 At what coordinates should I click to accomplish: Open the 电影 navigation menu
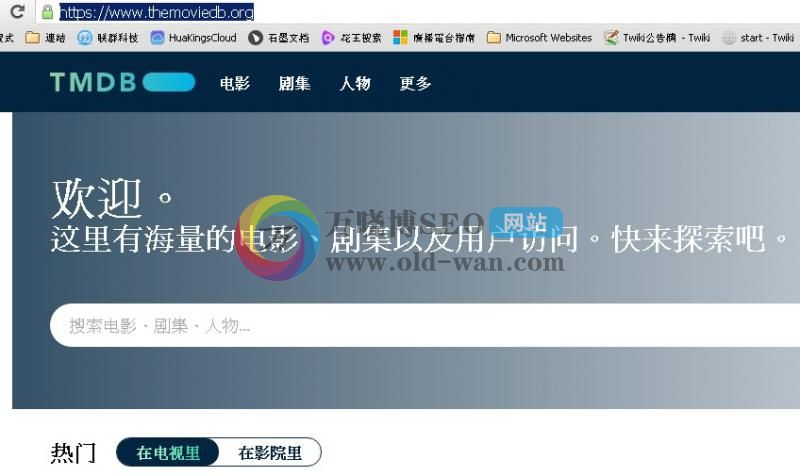click(x=235, y=83)
